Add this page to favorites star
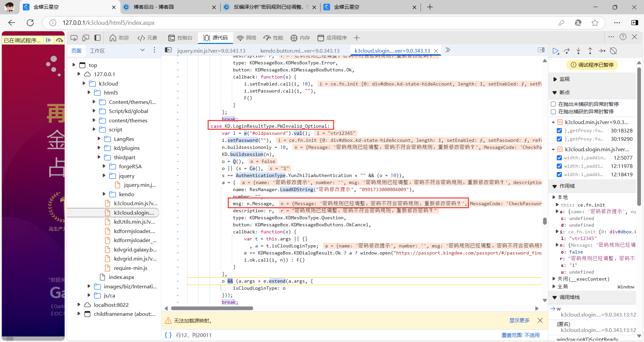The image size is (644, 342). point(595,23)
